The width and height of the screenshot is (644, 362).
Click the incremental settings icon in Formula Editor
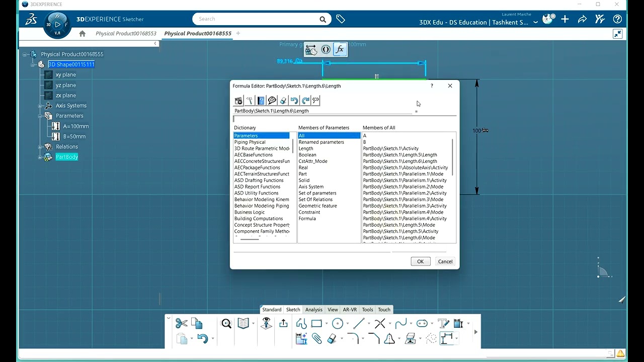[x=238, y=101]
